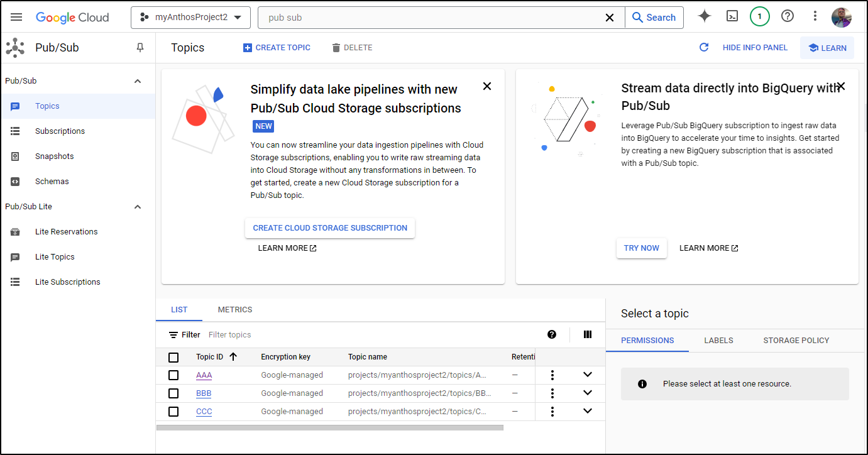Image resolution: width=868 pixels, height=455 pixels.
Task: Select the STORAGE POLICY tab
Action: pos(796,341)
